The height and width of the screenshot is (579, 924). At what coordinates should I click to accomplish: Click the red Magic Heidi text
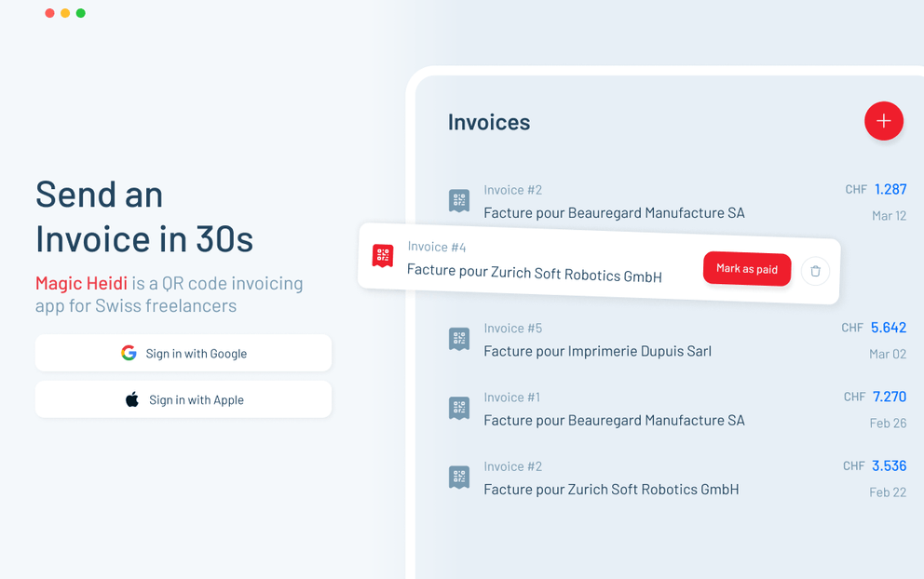81,283
